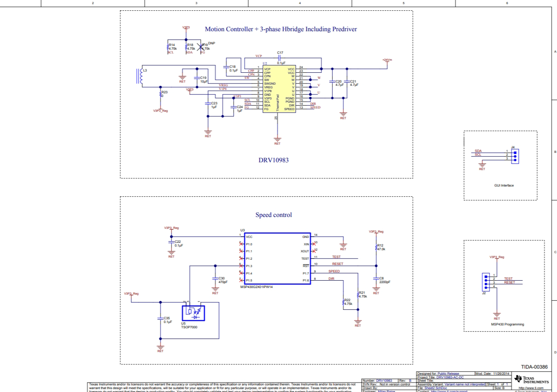The image size is (557, 392).
Task: Click the XIN pin label on U3
Action: tap(306, 244)
